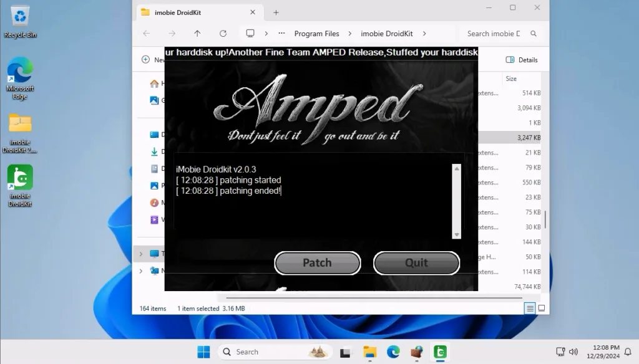Click the Program Files breadcrumb

[x=316, y=34]
